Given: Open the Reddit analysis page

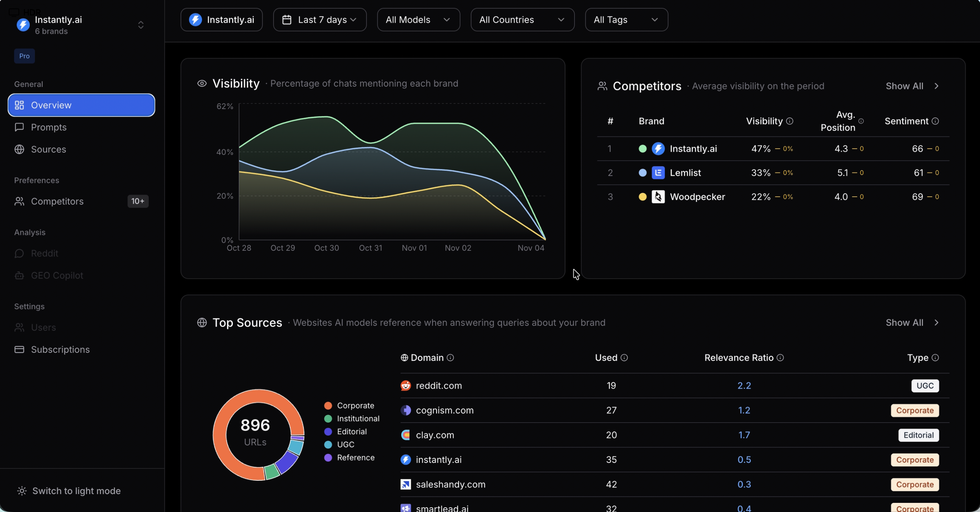Looking at the screenshot, I should point(81,253).
